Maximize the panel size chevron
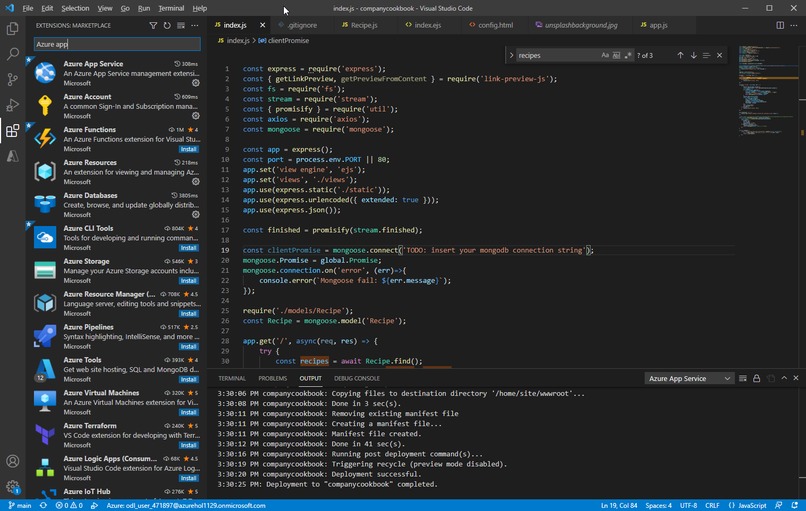This screenshot has height=511, width=806. click(784, 378)
